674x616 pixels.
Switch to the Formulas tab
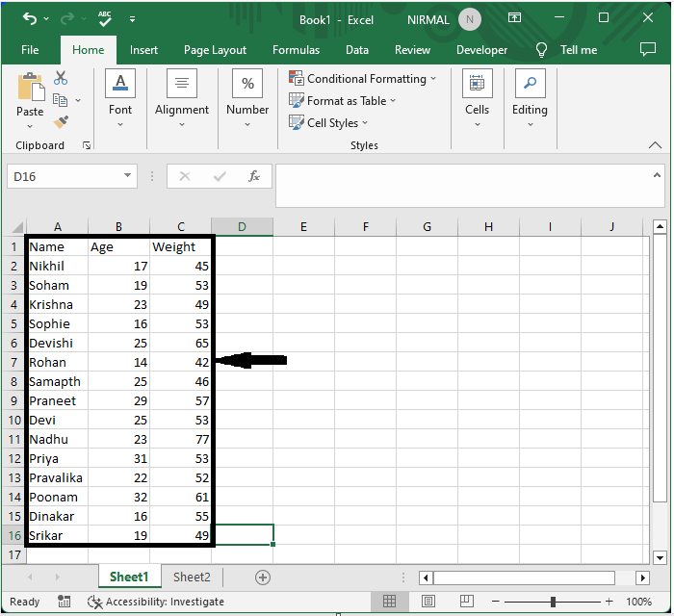tap(296, 50)
